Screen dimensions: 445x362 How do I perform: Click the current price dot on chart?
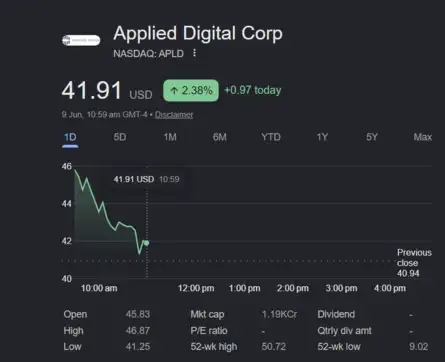pos(146,243)
